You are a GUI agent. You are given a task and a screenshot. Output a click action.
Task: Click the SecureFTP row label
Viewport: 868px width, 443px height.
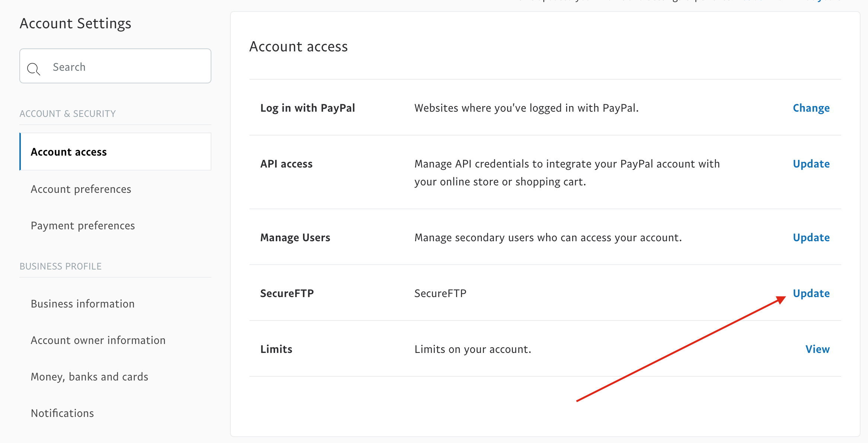[287, 293]
